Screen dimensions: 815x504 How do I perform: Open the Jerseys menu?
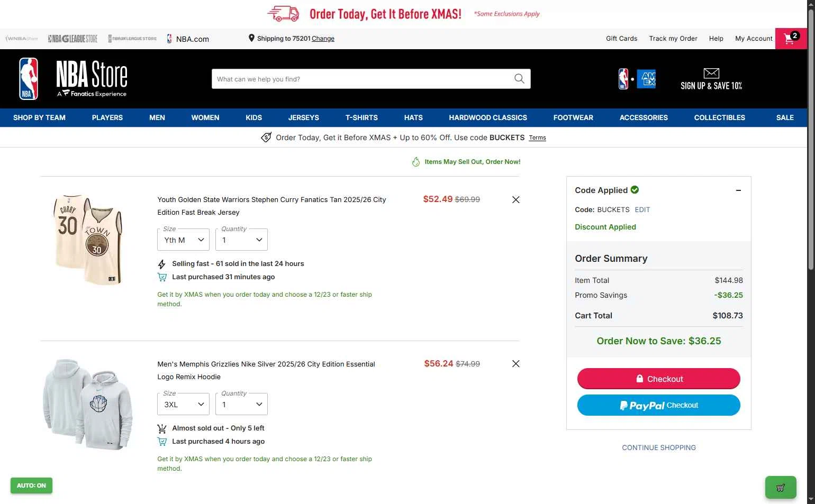coord(304,117)
